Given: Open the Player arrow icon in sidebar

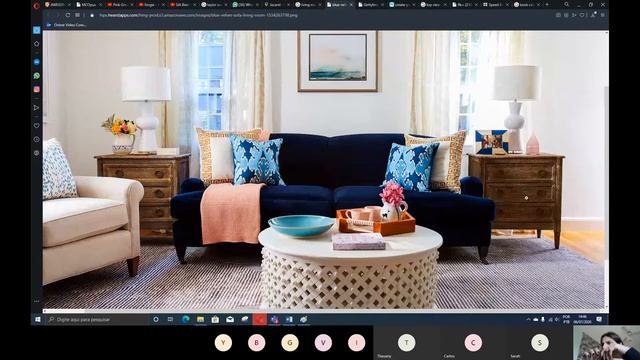Looking at the screenshot, I should coord(36,108).
